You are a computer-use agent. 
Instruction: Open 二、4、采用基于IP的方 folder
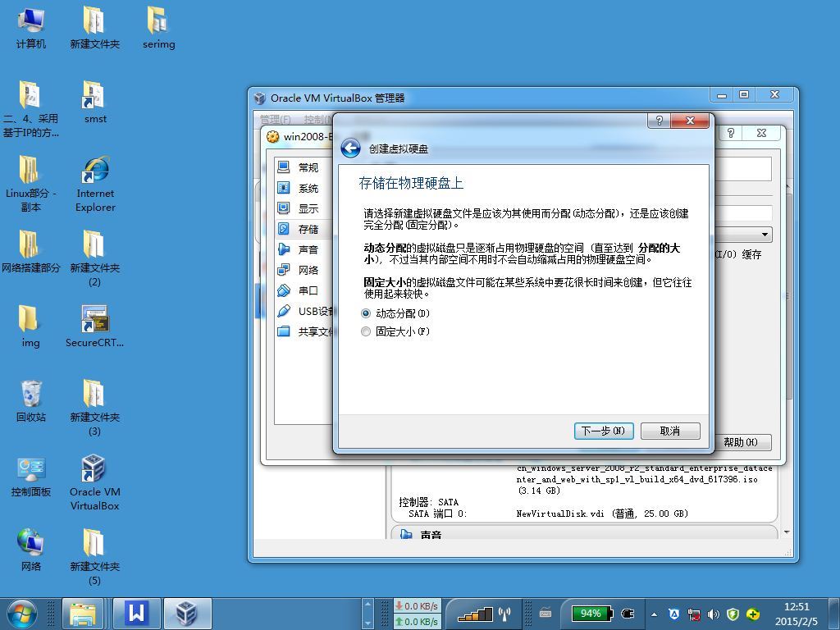point(30,109)
